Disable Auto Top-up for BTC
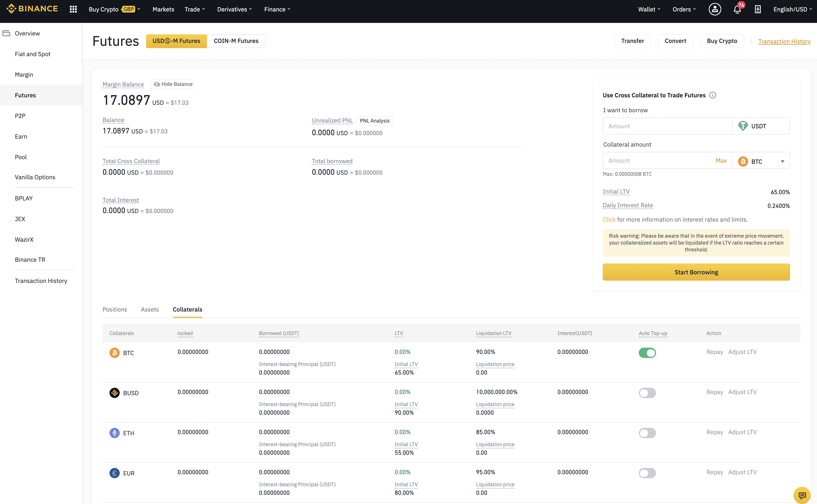 (647, 353)
